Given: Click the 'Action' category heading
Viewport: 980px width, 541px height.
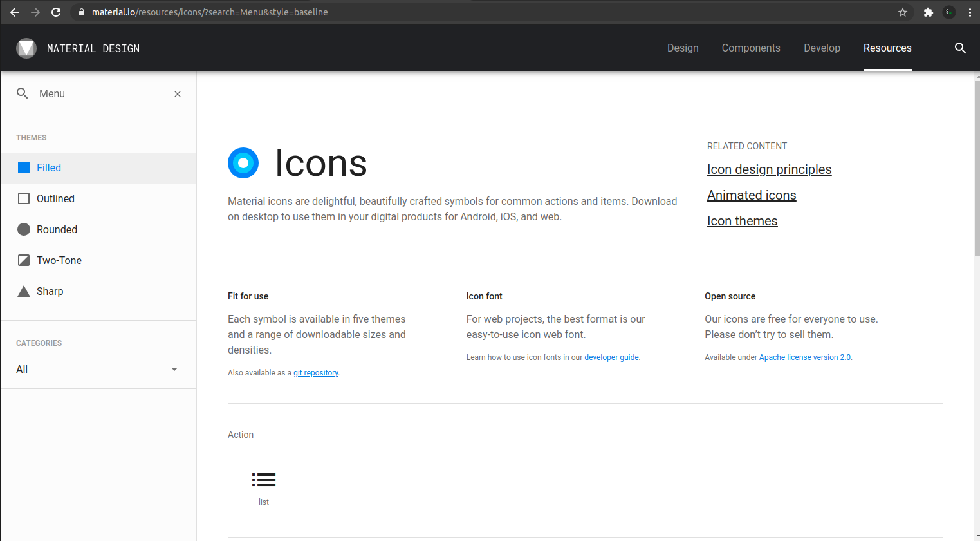Looking at the screenshot, I should point(241,435).
